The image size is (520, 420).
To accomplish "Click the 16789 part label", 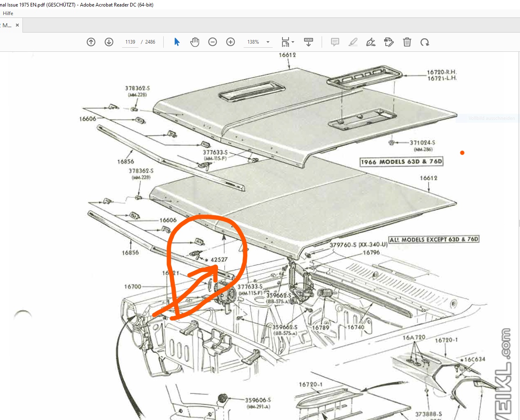I will (321, 327).
